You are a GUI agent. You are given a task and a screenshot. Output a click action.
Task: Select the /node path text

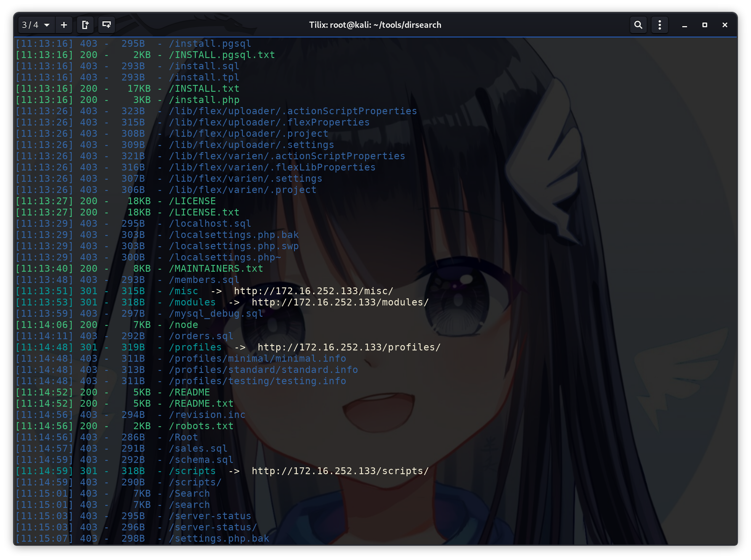click(183, 325)
